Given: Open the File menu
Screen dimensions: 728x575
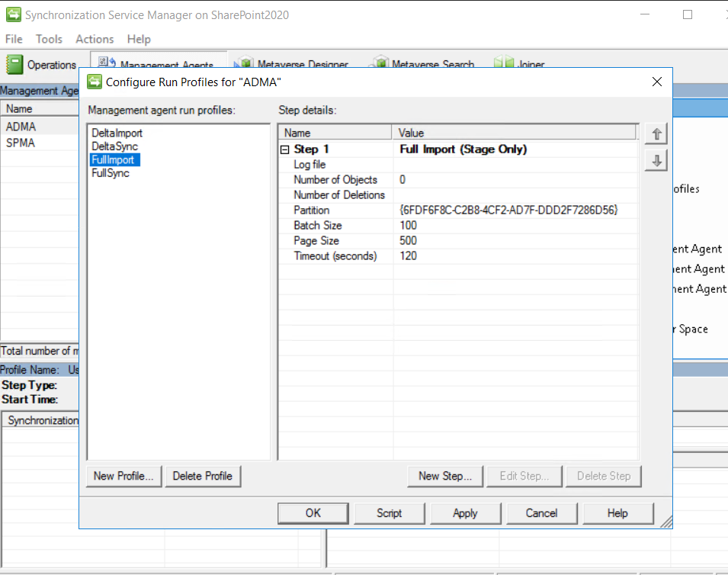Looking at the screenshot, I should coord(14,39).
